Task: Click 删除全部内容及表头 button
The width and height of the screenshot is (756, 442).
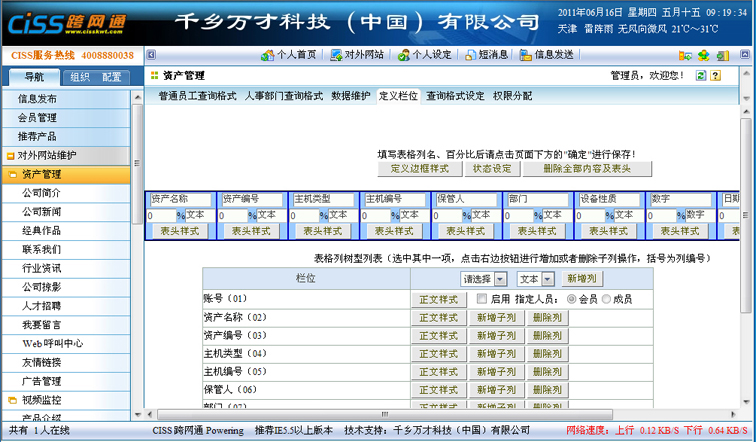Action: 588,169
